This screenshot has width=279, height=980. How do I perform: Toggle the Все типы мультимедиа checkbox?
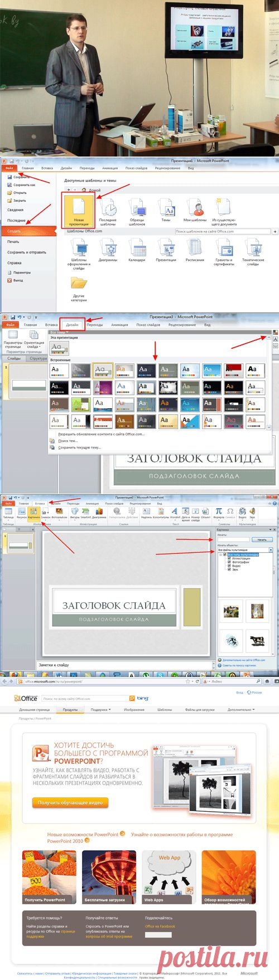coord(225,554)
